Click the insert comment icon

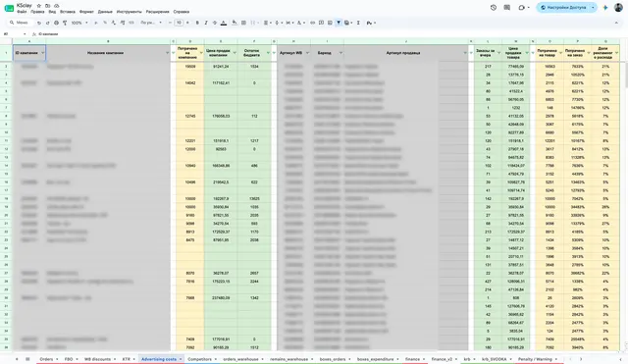tap(321, 23)
